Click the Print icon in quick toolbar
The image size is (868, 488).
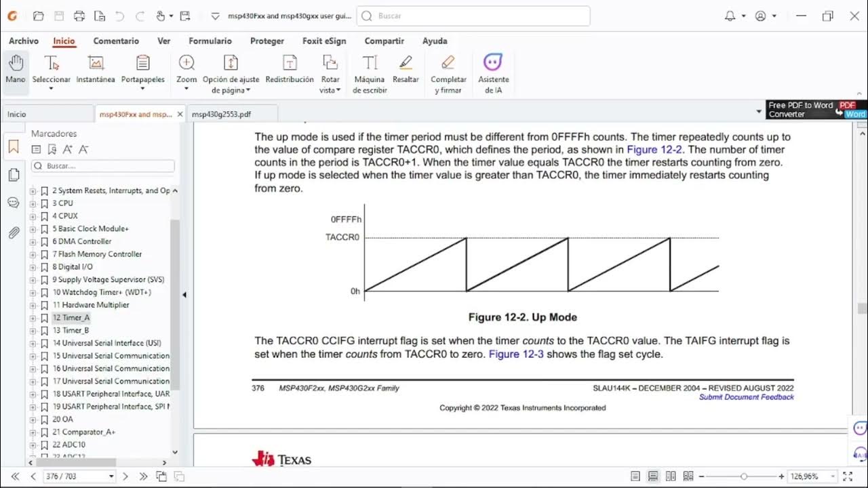(x=79, y=16)
